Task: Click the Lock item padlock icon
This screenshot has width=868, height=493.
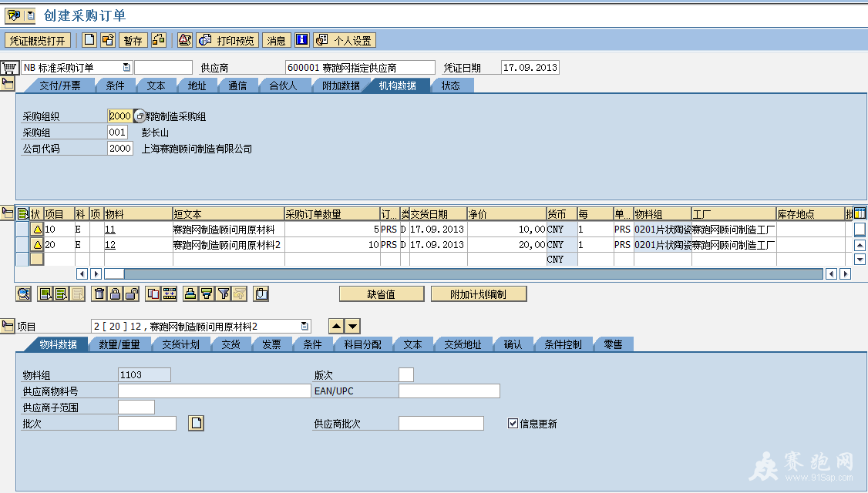Action: pyautogui.click(x=115, y=293)
